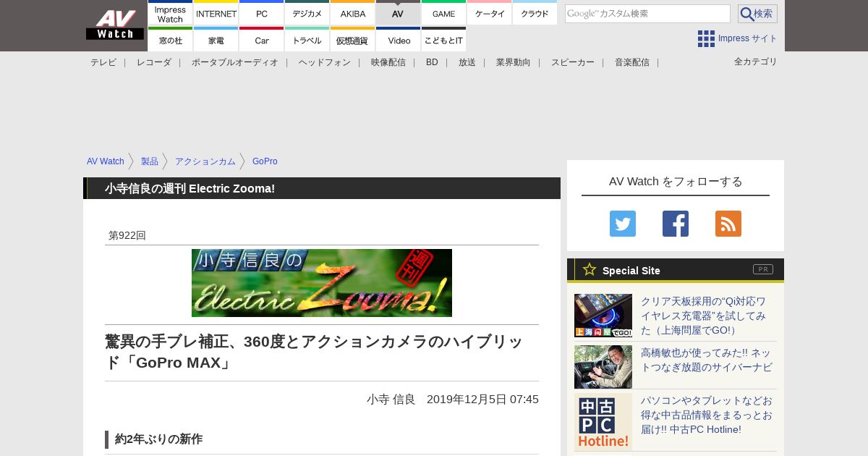This screenshot has width=868, height=456.
Task: Open the トラベル site tab
Action: (307, 40)
